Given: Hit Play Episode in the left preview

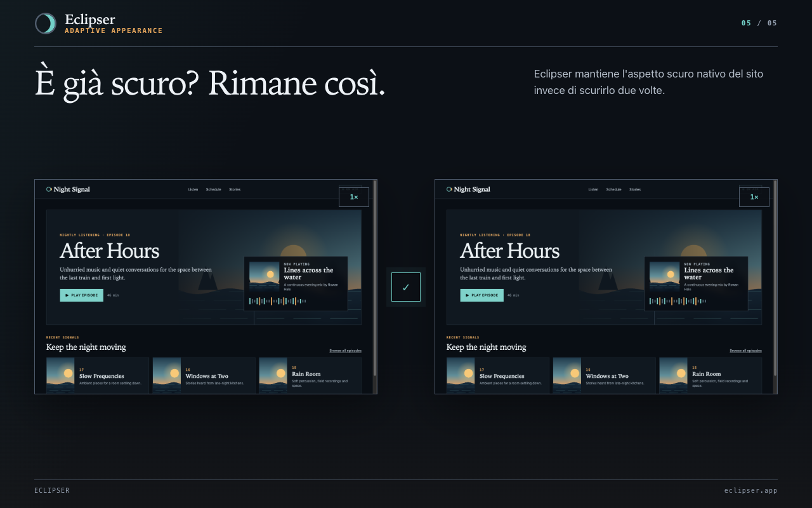Looking at the screenshot, I should pyautogui.click(x=82, y=295).
